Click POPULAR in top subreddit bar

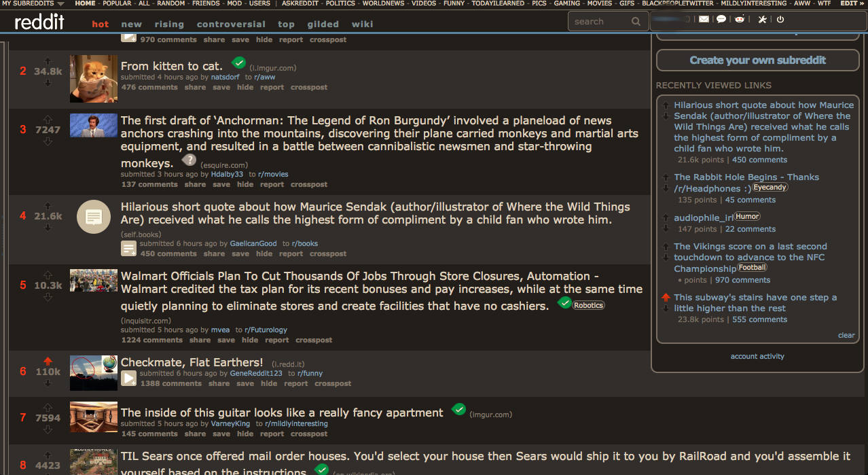coord(117,3)
